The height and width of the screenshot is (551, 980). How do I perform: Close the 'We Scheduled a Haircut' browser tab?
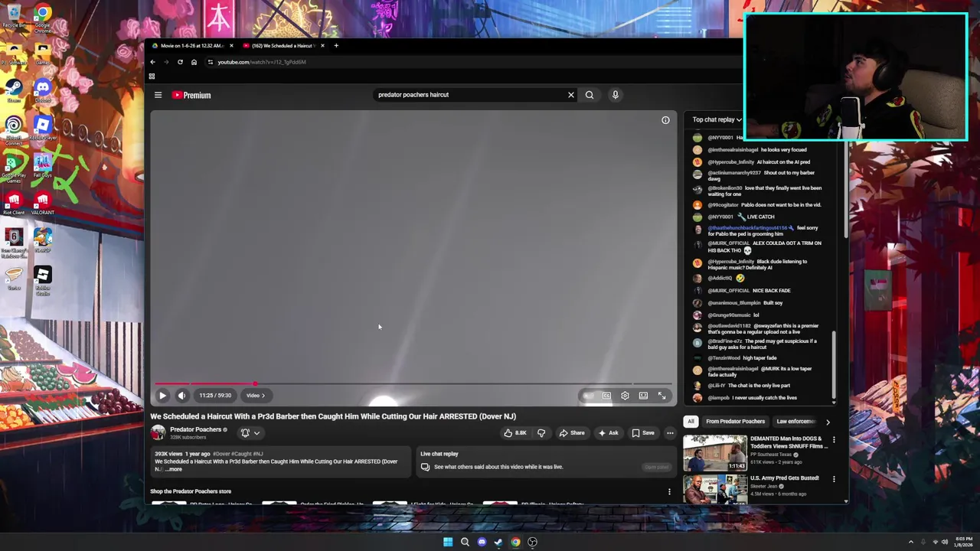322,46
